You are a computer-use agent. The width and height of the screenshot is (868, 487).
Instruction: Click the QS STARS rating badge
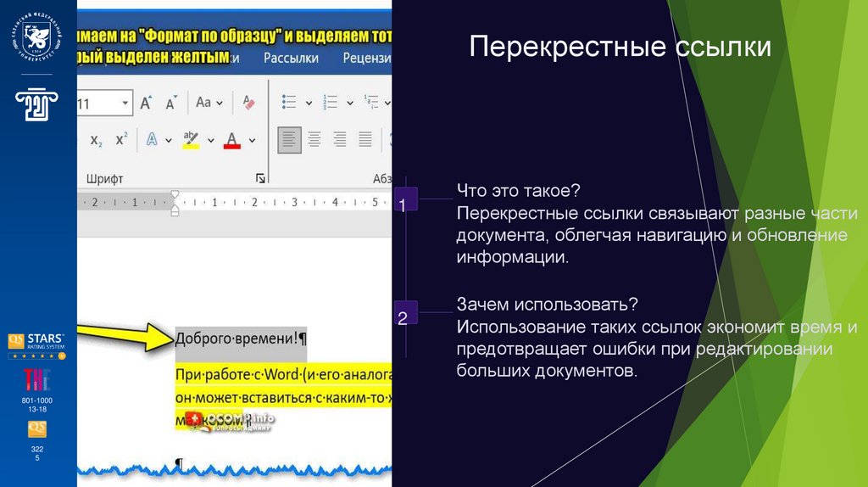click(x=36, y=346)
